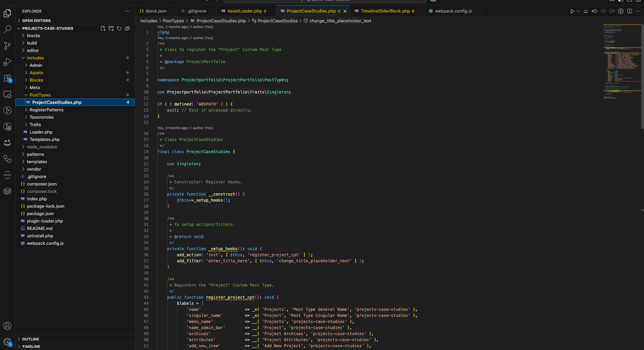644x350 pixels.
Task: Open the Accounts icon
Action: point(7,326)
